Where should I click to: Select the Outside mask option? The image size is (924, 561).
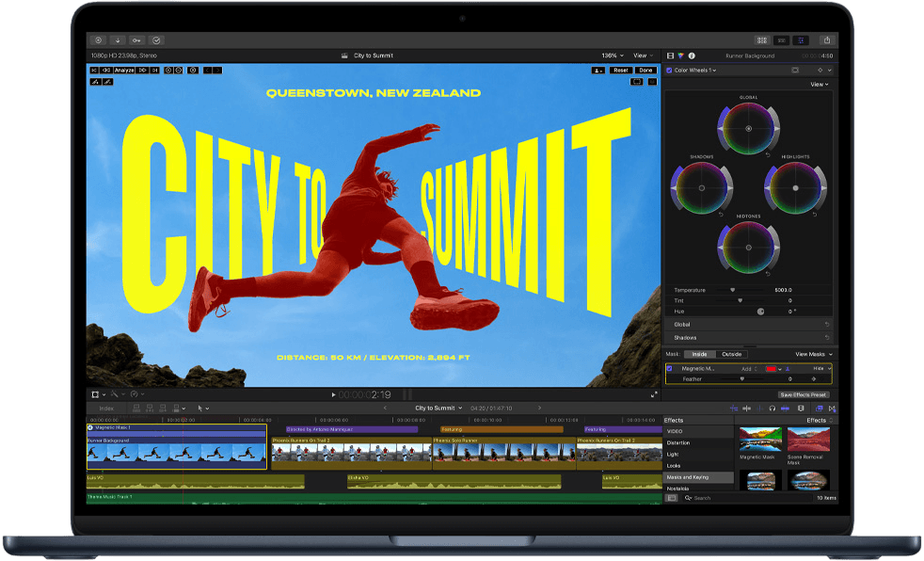click(x=731, y=354)
